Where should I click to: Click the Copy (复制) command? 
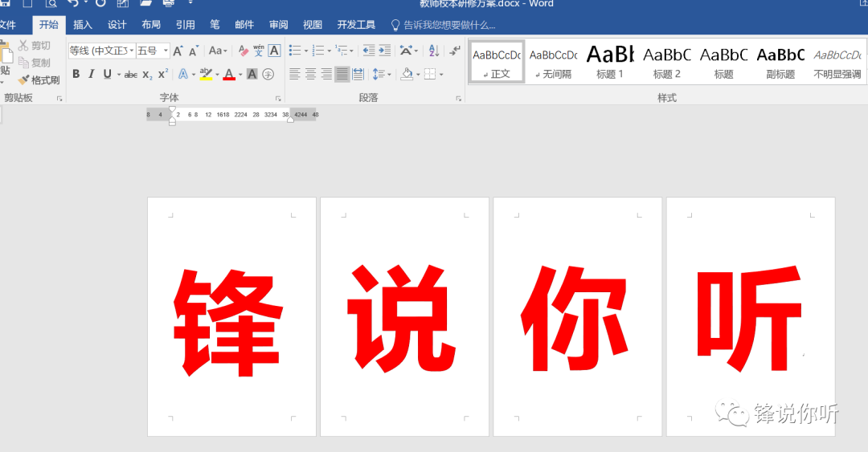click(35, 63)
